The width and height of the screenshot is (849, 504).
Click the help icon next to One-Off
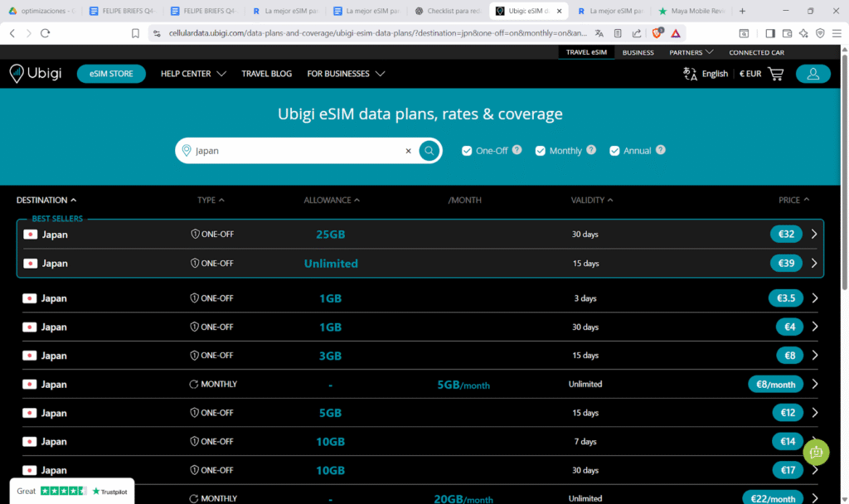pos(517,150)
